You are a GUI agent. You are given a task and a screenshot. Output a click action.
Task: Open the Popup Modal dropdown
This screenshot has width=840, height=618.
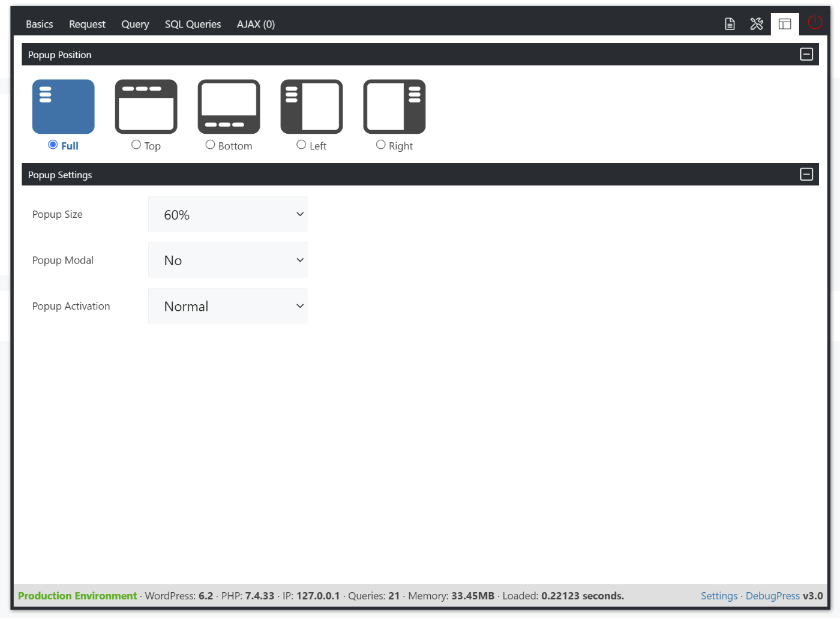(x=227, y=260)
